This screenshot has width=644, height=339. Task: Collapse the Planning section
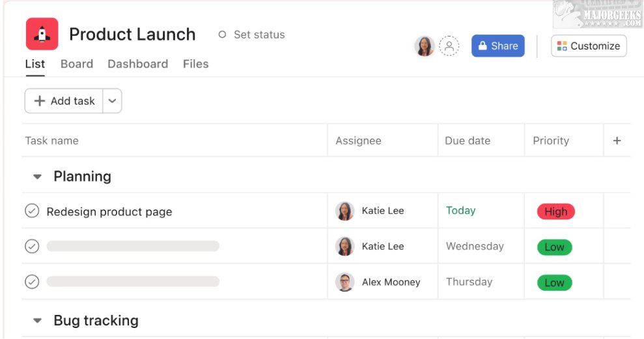pos(38,177)
